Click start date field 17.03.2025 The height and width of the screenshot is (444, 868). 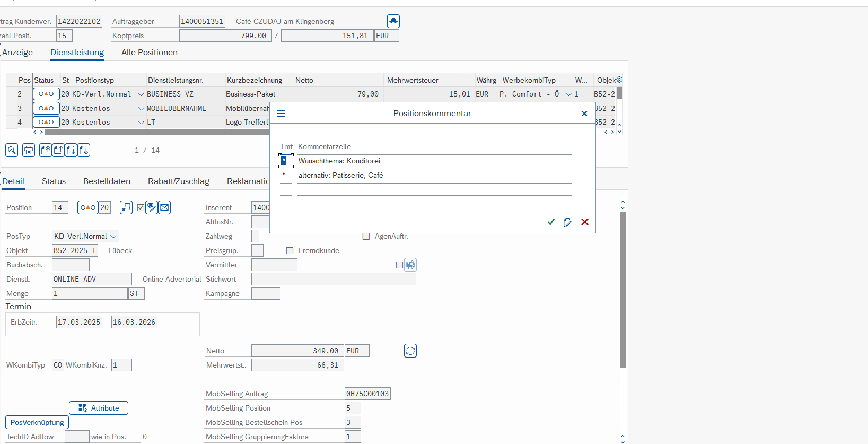click(x=79, y=322)
